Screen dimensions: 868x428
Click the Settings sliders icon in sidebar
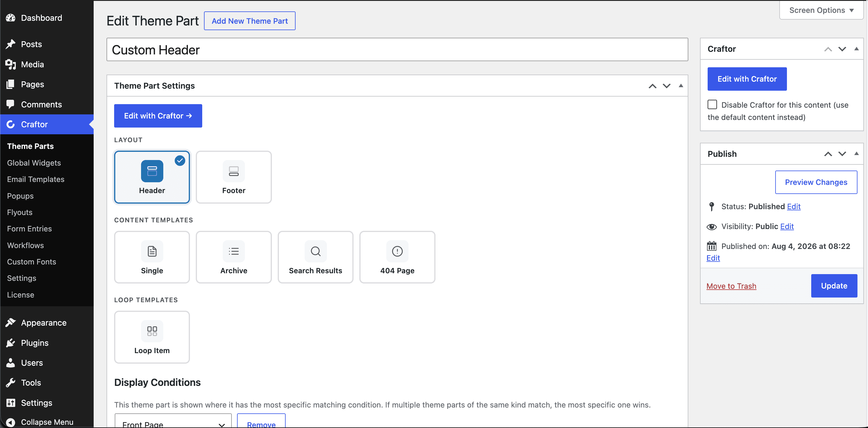click(11, 403)
